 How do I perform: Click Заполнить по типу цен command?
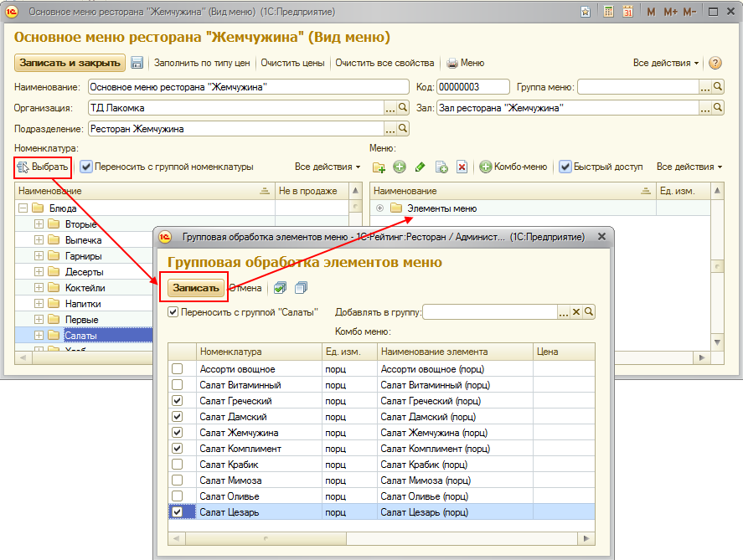click(x=202, y=63)
